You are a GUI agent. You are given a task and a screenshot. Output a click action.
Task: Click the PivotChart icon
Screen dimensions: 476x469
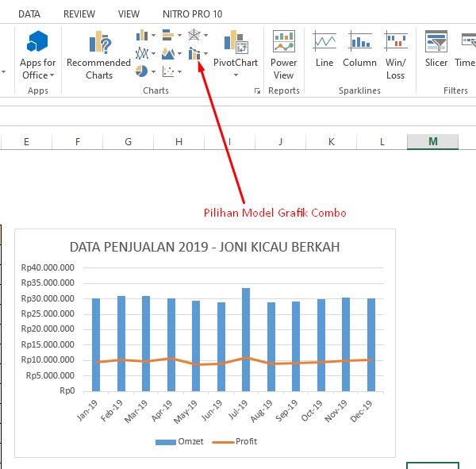click(236, 41)
